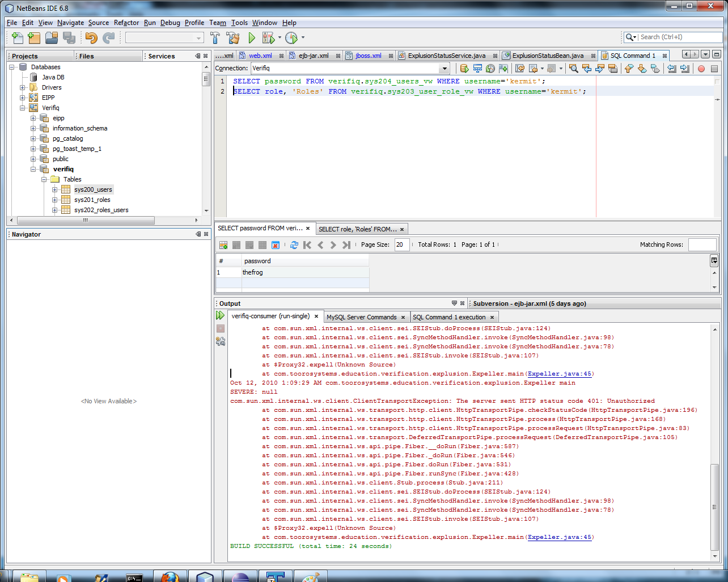Image resolution: width=728 pixels, height=582 pixels.
Task: Click the Find Selection magnifier icon
Action: pyautogui.click(x=574, y=69)
